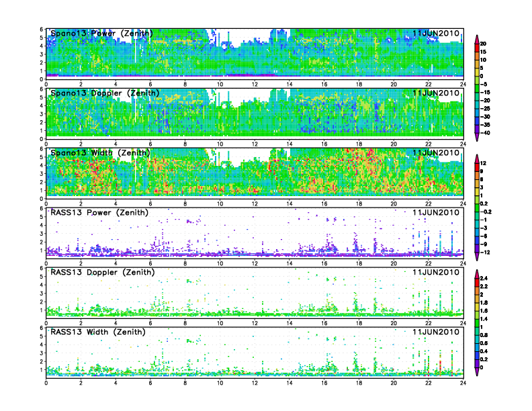Click hour 12 tick under Spano13 Power panel
This screenshot has width=532, height=411.
click(255, 84)
